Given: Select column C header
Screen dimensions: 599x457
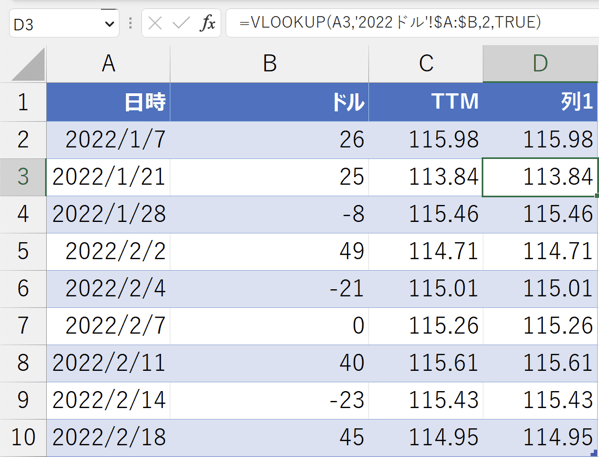Looking at the screenshot, I should [x=426, y=63].
